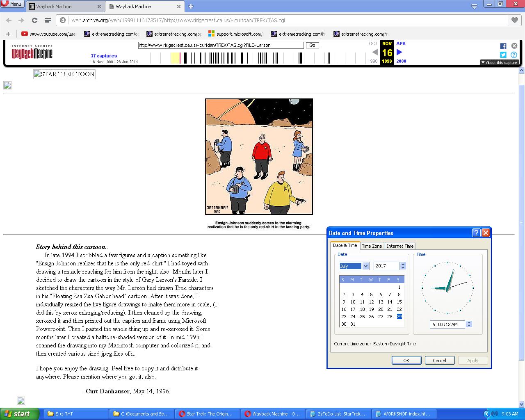
Task: Switch to WORKSHOP-index.ht... taskbar window
Action: [404, 414]
